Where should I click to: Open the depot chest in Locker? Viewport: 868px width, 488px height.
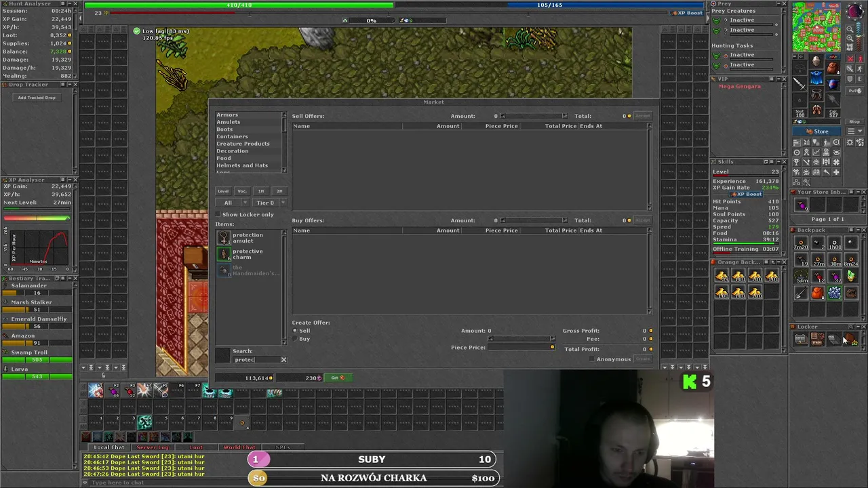(x=802, y=340)
